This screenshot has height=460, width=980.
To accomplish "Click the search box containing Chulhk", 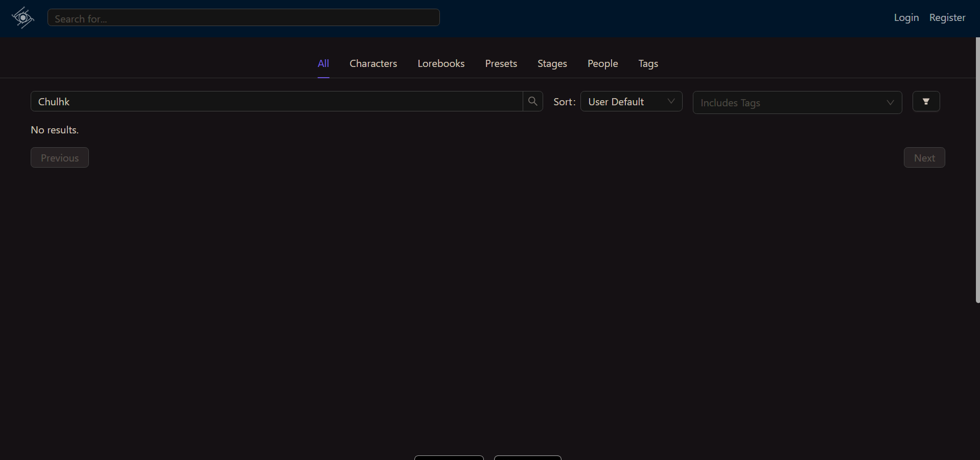I will [x=277, y=101].
